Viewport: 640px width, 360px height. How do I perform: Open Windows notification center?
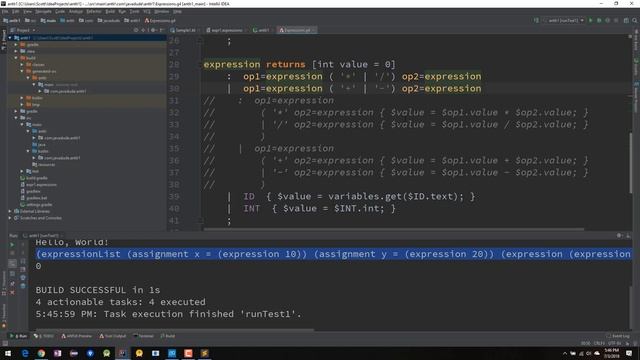point(629,353)
